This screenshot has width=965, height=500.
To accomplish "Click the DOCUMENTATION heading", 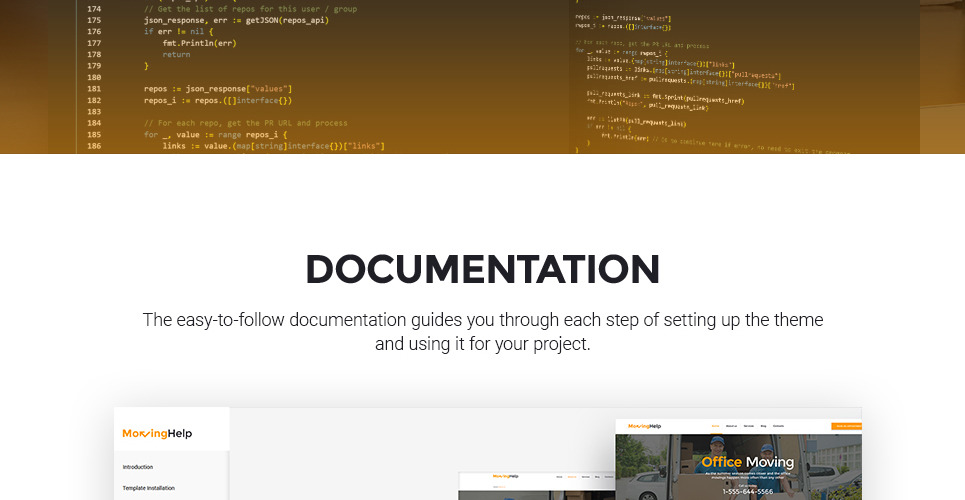I will pos(482,270).
